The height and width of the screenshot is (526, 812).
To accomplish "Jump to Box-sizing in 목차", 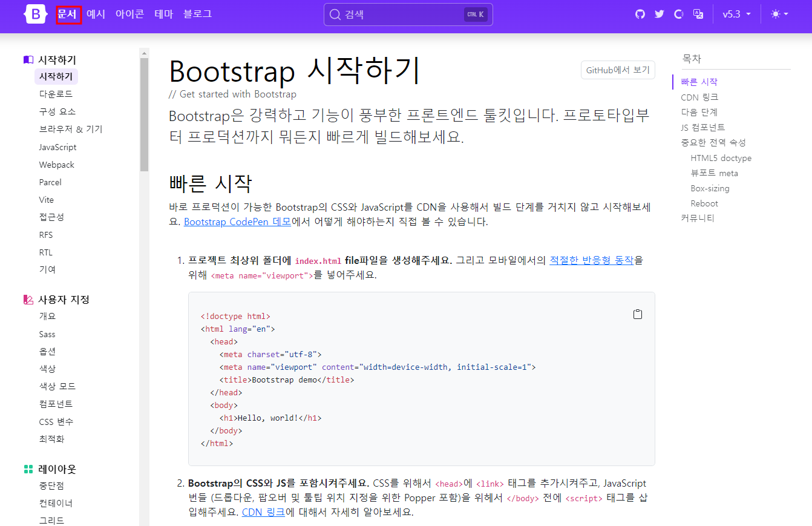I will [710, 188].
